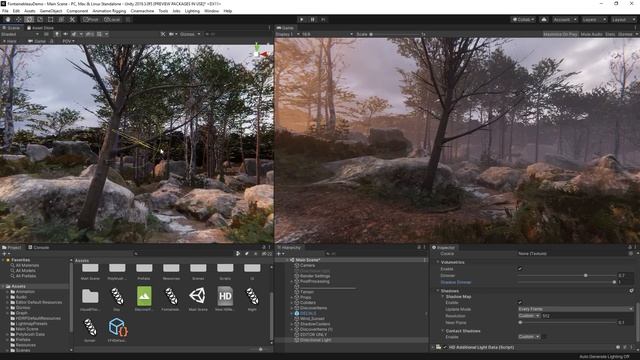Open the Cinemachine menu
The height and width of the screenshot is (360, 640).
142,11
